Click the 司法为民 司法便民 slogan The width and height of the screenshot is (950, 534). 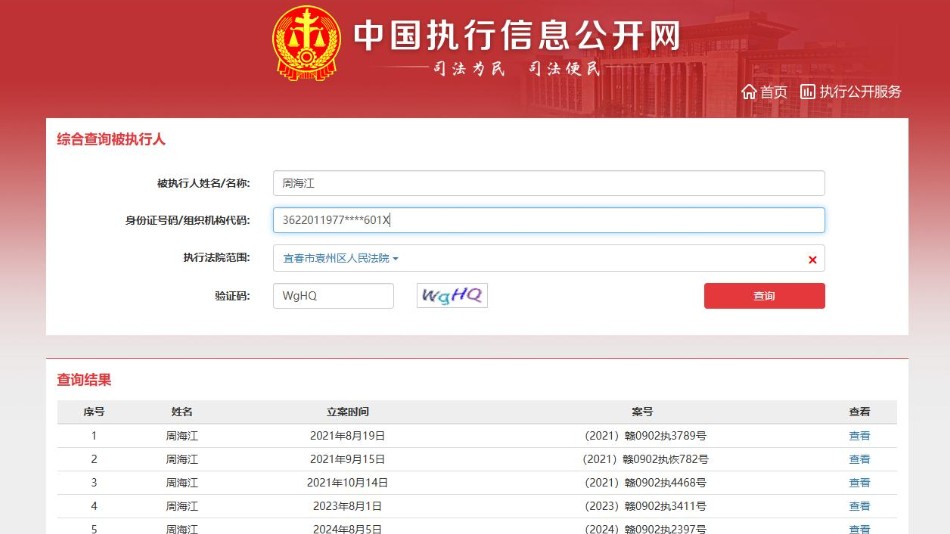(516, 68)
